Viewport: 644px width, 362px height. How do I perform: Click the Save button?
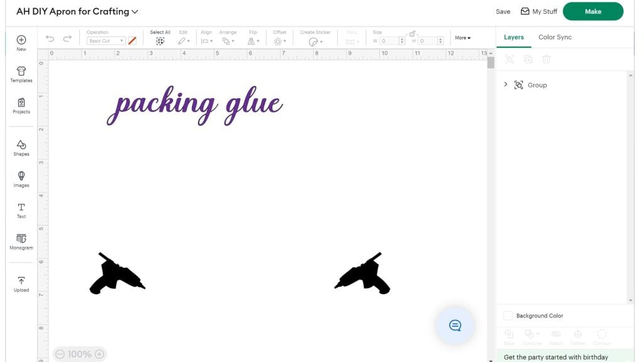(x=502, y=11)
